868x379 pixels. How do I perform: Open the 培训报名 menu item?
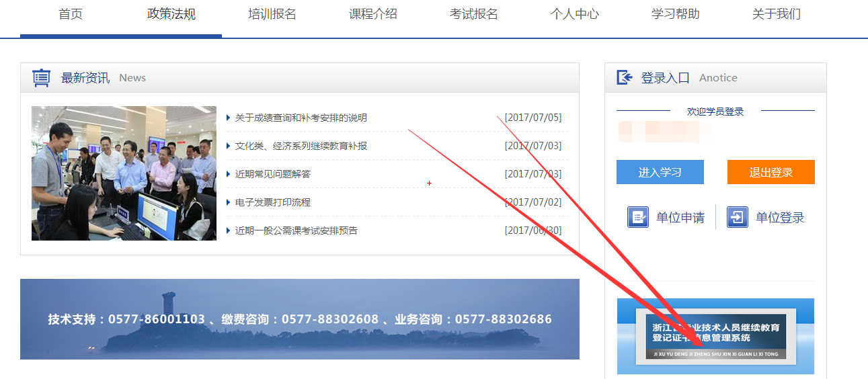pyautogui.click(x=272, y=14)
